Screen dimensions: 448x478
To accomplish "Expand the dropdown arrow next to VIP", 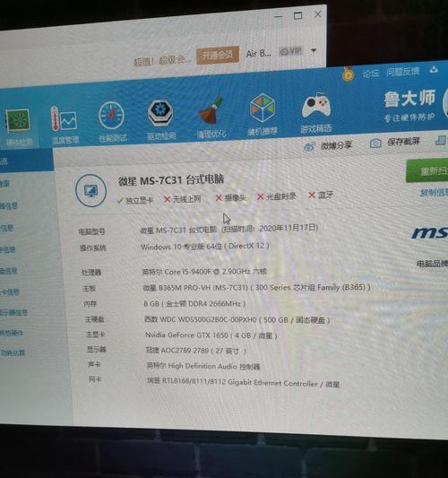I will pos(314,50).
